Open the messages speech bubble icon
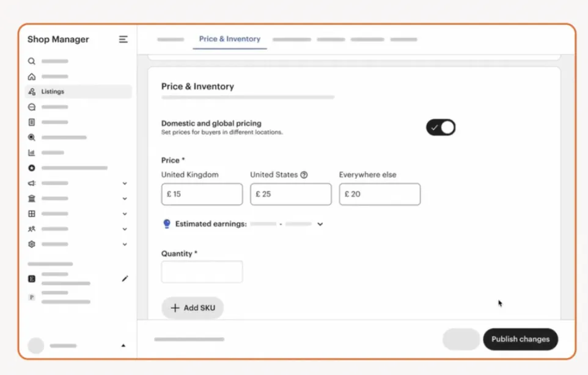 (32, 107)
